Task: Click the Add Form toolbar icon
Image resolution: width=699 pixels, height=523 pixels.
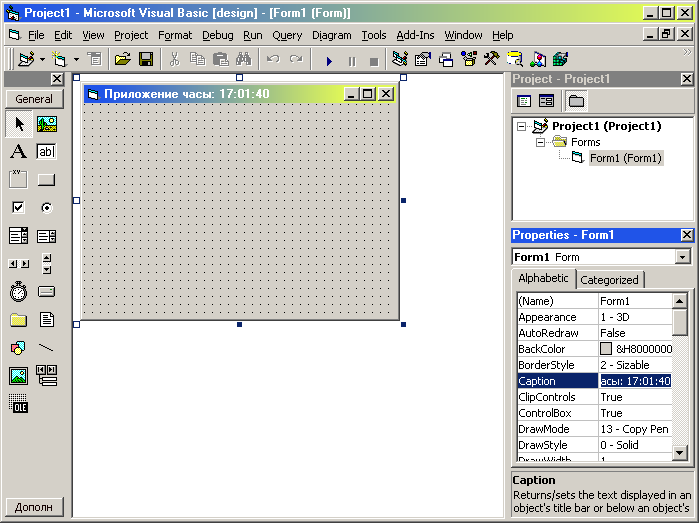Action: (60, 59)
